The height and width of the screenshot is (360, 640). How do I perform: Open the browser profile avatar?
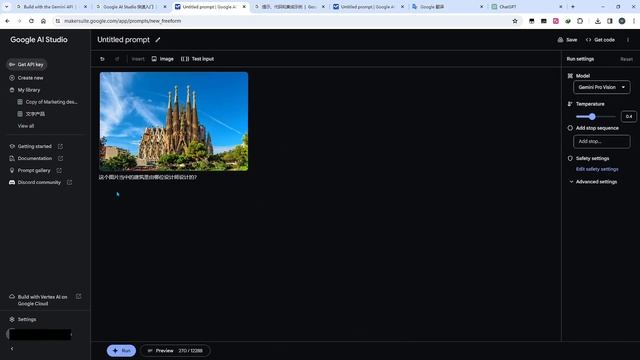click(622, 21)
